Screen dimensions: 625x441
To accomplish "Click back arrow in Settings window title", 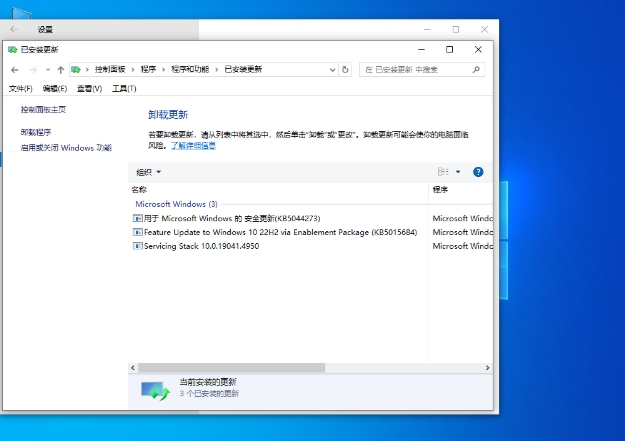I will click(x=14, y=30).
